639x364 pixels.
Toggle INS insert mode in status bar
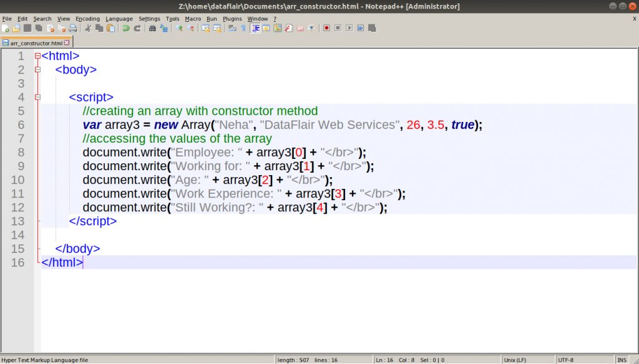622,360
